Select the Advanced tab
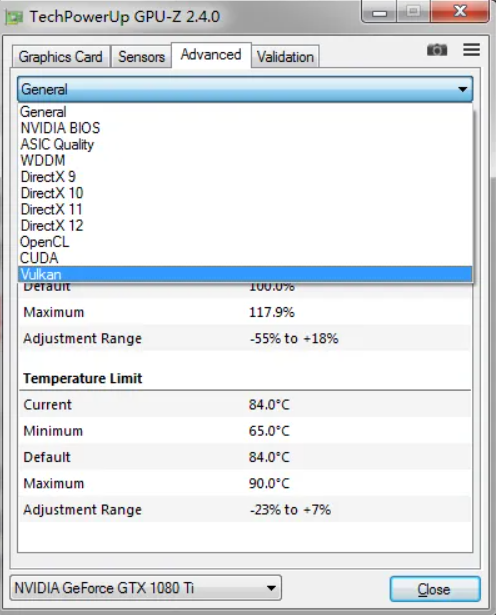Screen dimensions: 496x615 [x=211, y=55]
